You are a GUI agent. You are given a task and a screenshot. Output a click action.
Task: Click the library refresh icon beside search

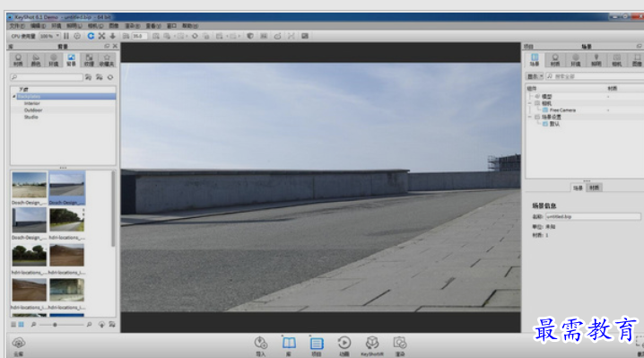110,77
